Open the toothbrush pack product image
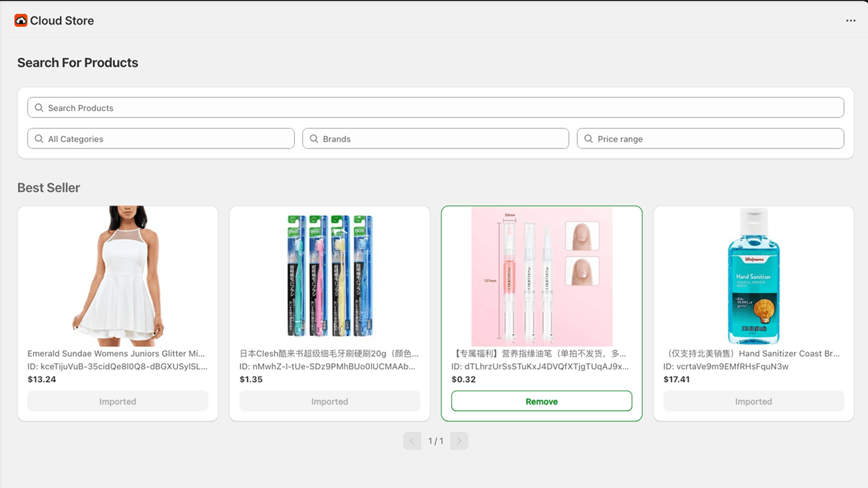This screenshot has height=488, width=868. [x=330, y=276]
